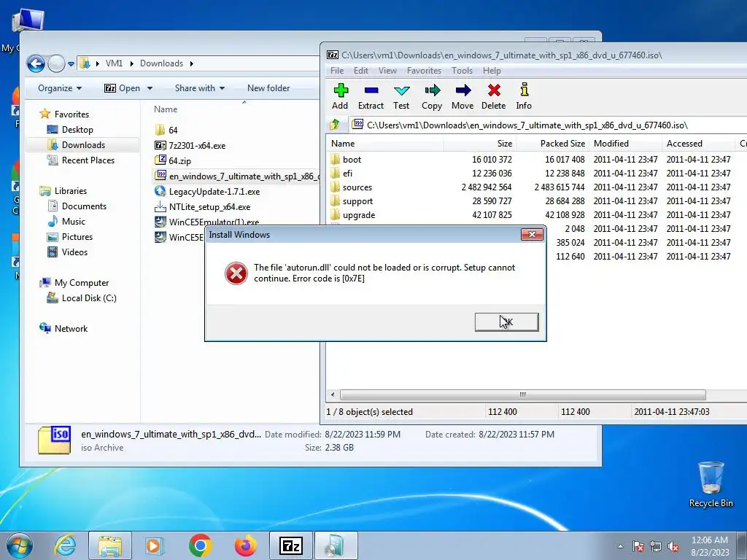Screen dimensions: 747x560
Task: Click the Explorer Forward navigation button
Action: pyautogui.click(x=56, y=63)
